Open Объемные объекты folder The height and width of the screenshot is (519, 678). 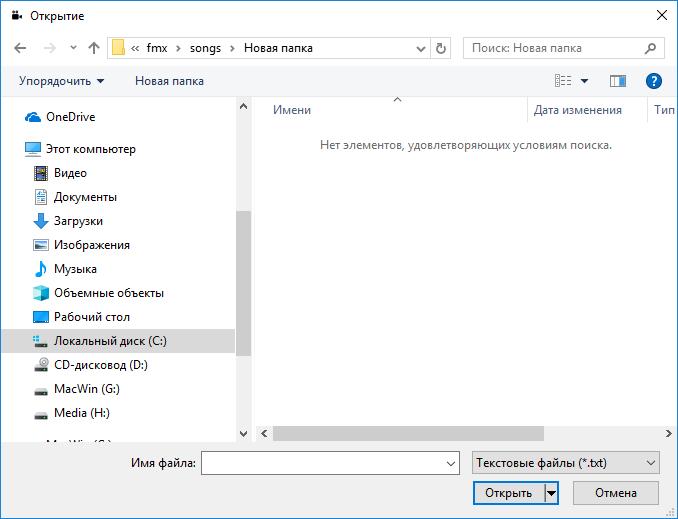click(109, 293)
